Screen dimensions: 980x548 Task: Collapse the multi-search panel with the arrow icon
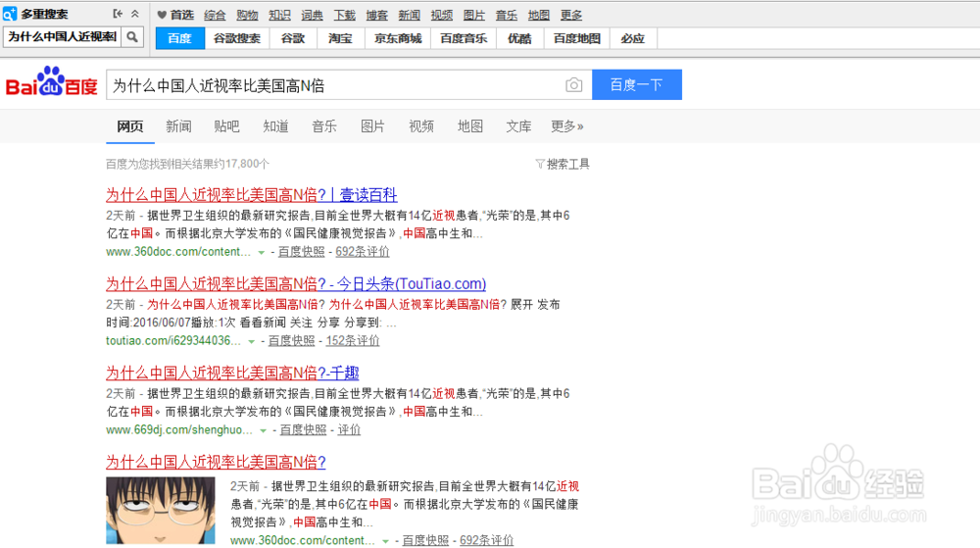coord(118,13)
